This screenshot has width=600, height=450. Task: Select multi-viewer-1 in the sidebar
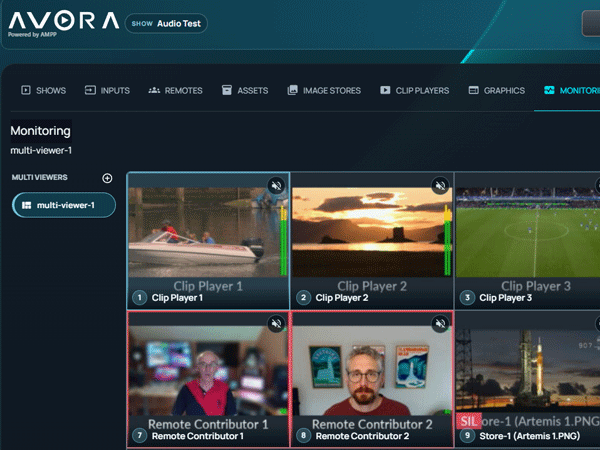point(64,205)
